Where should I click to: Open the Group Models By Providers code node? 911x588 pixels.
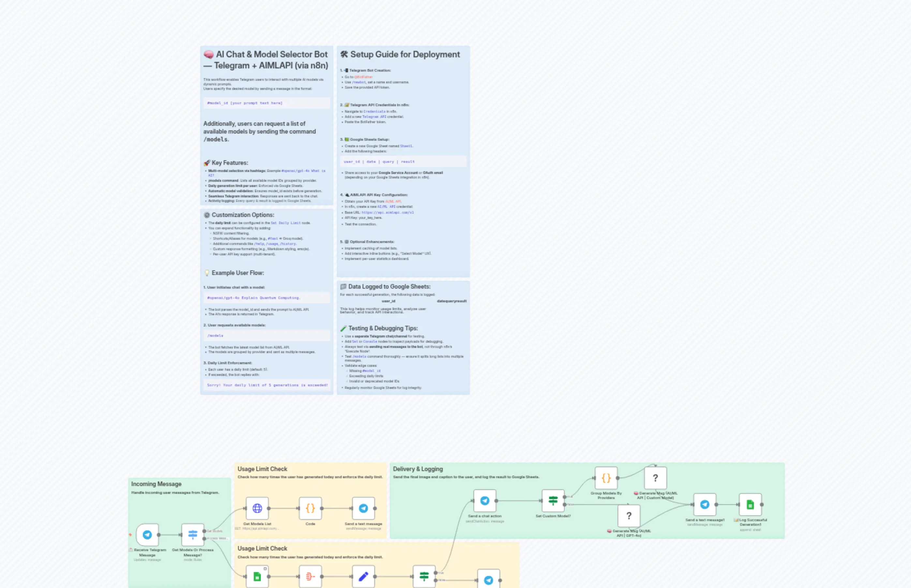click(606, 477)
